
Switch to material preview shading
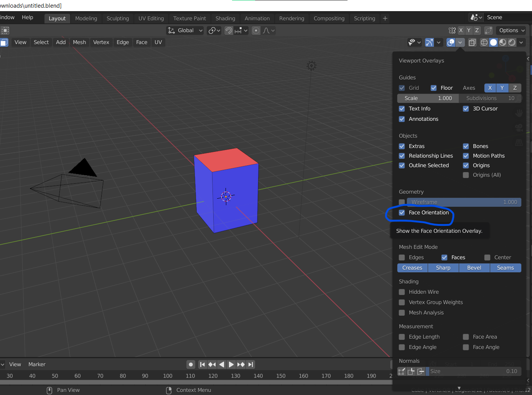point(503,42)
